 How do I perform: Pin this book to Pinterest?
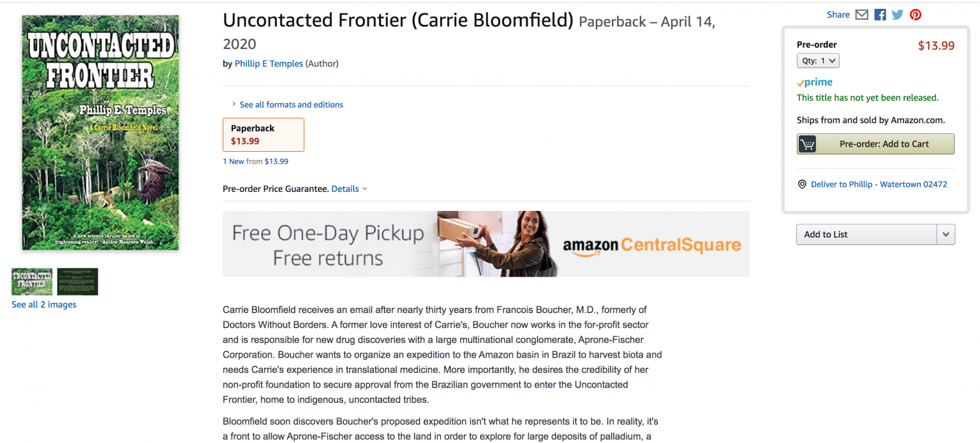916,14
